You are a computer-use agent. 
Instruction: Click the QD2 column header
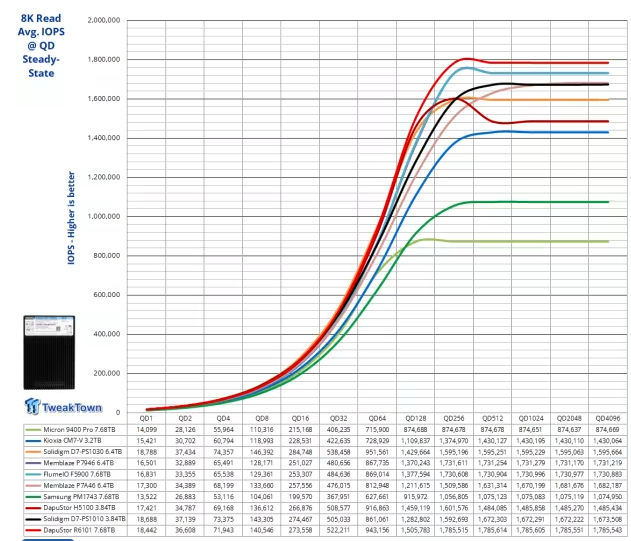[x=185, y=419]
